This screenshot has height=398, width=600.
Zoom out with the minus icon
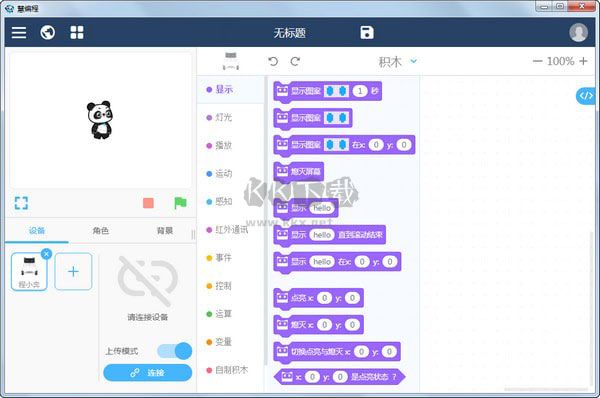pos(538,61)
